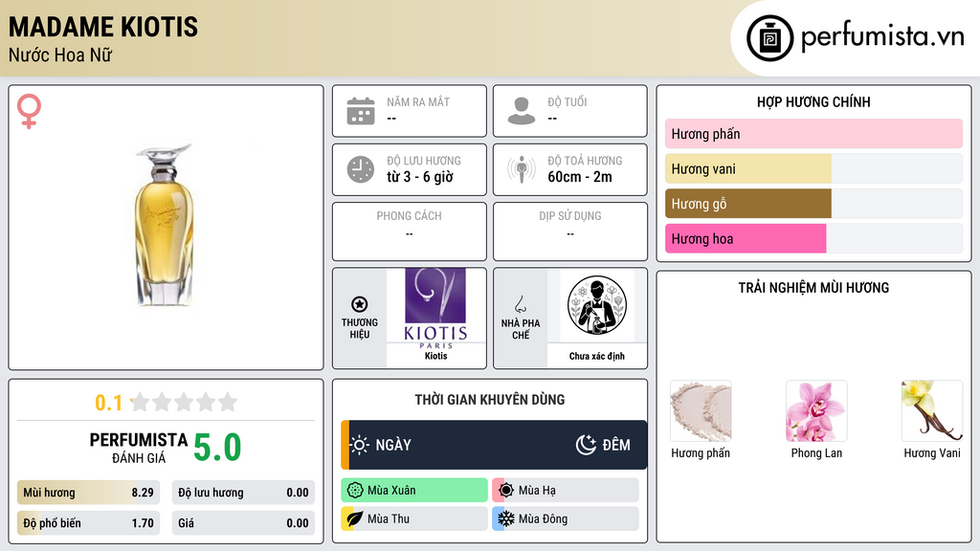980x551 pixels.
Task: Click the Phong Lan orchid thumbnail
Action: [x=816, y=411]
